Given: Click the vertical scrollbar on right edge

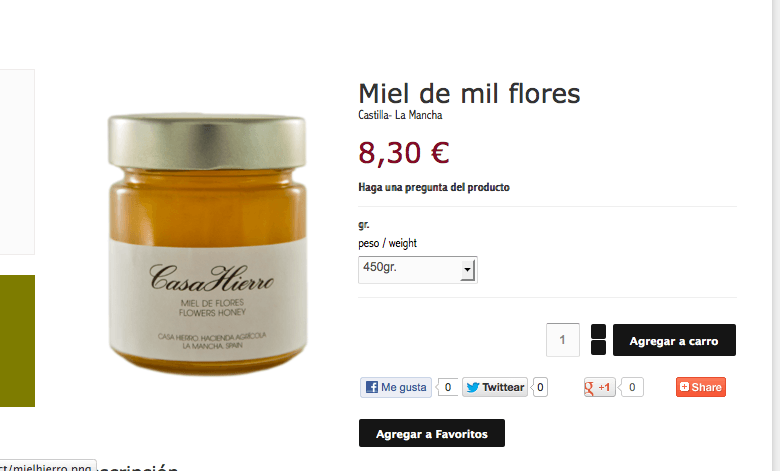Looking at the screenshot, I should pos(776,235).
